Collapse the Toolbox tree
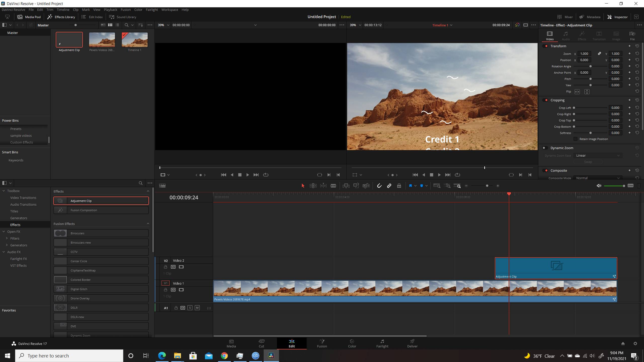This screenshot has width=644, height=362. pyautogui.click(x=4, y=191)
